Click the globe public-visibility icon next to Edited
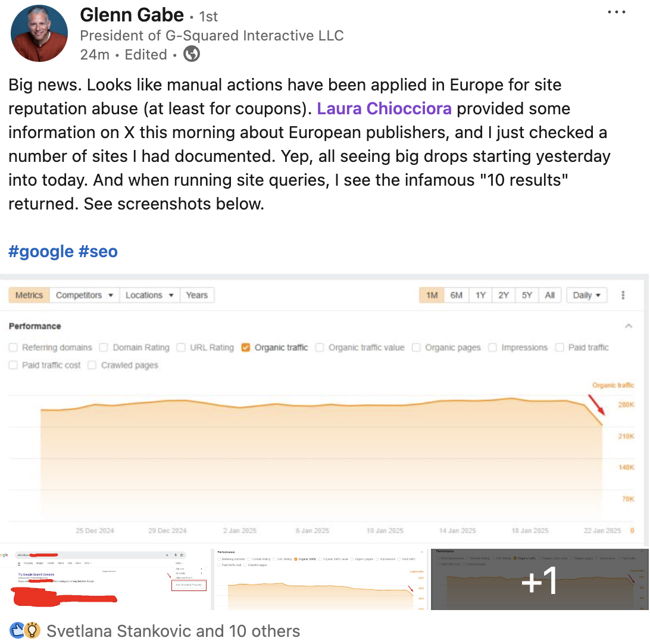This screenshot has height=644, width=650. tap(192, 54)
